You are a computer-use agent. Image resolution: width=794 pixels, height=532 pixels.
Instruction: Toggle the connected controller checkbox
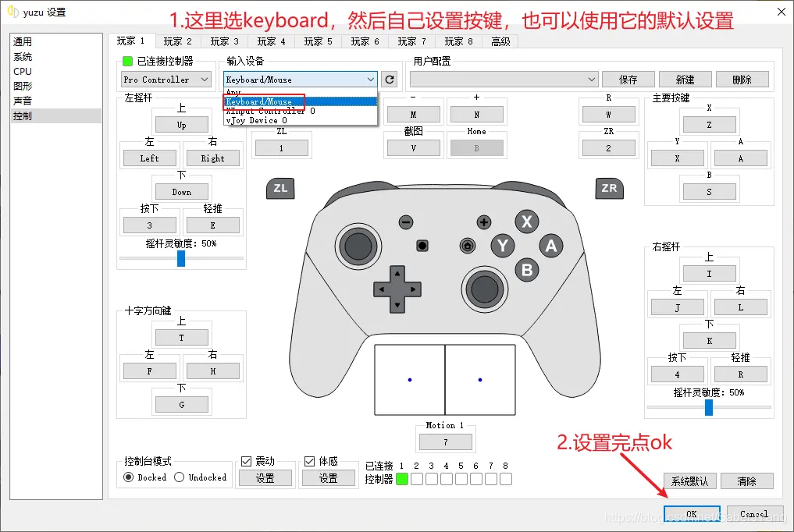[127, 61]
